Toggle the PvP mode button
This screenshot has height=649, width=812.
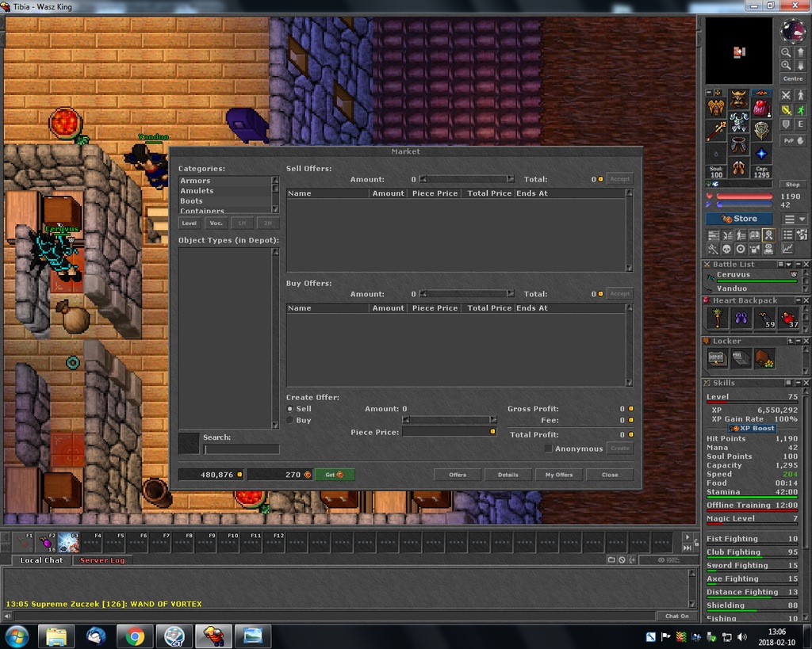click(793, 141)
